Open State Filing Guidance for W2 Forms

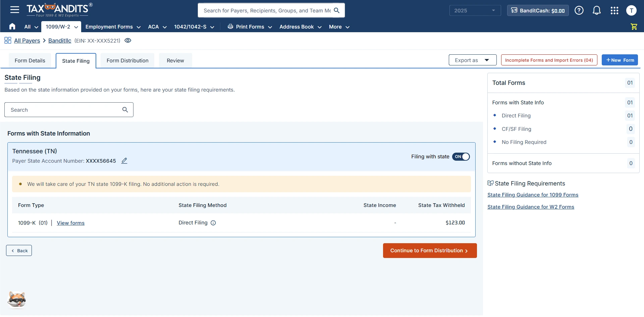[x=531, y=207]
